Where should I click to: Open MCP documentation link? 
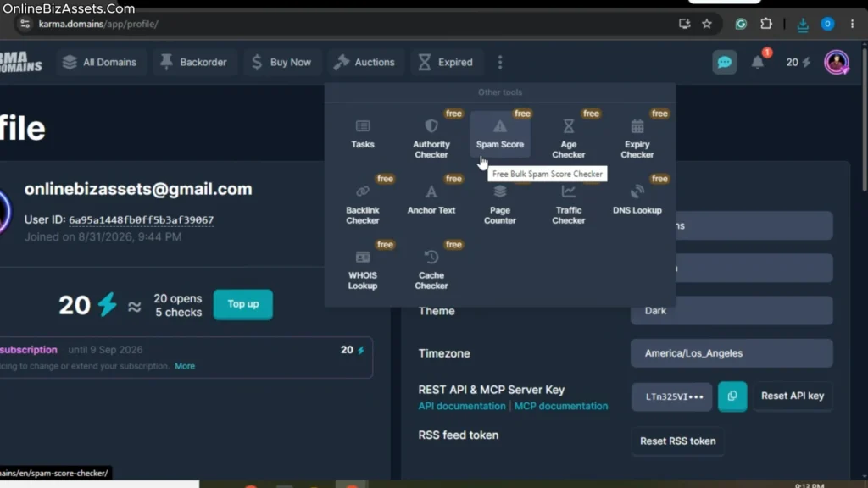click(x=561, y=406)
